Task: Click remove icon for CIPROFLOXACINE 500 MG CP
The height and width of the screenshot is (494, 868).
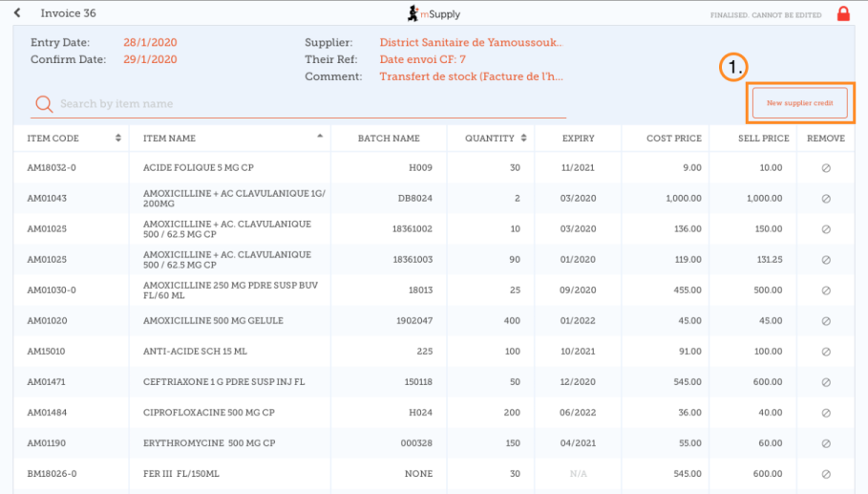Action: click(826, 413)
